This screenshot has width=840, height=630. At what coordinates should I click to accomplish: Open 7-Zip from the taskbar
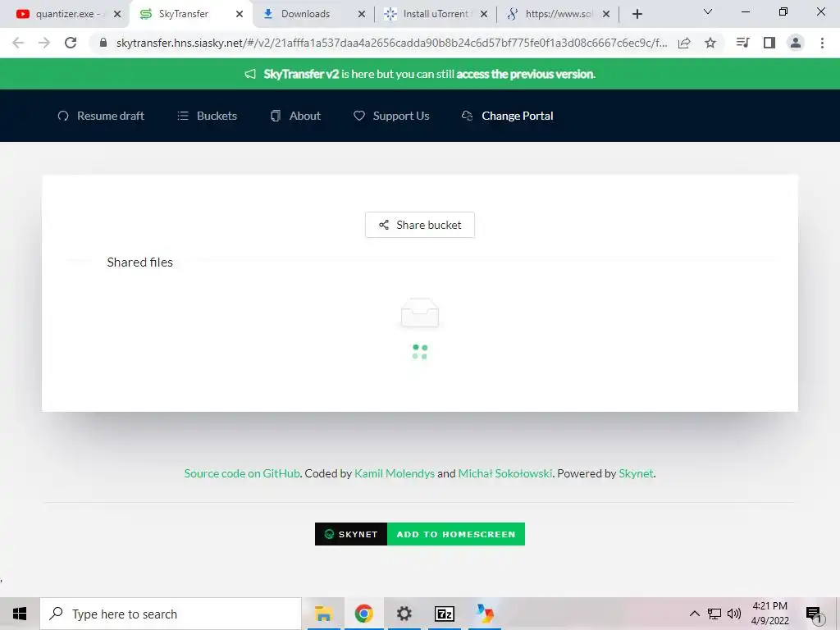pyautogui.click(x=445, y=614)
